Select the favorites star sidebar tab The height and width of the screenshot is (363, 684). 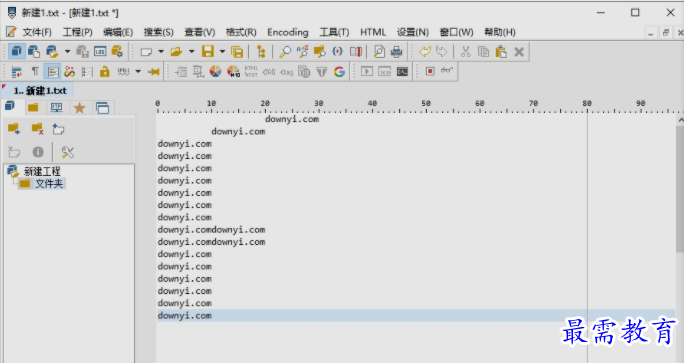coord(79,108)
